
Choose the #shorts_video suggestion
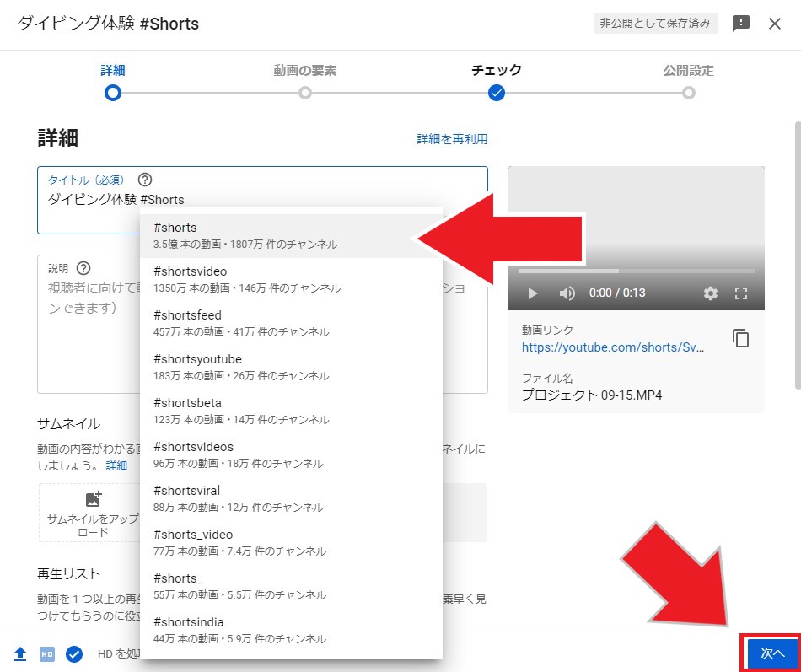(291, 543)
